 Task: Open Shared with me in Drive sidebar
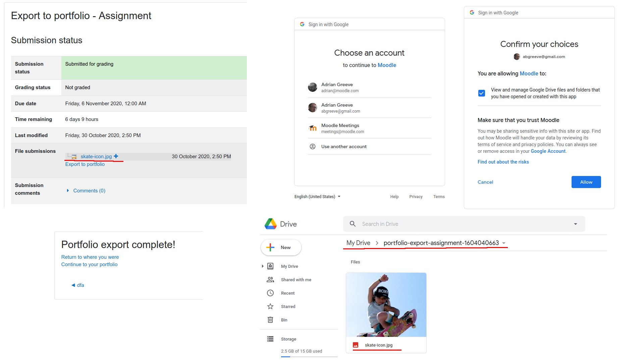[x=296, y=280]
